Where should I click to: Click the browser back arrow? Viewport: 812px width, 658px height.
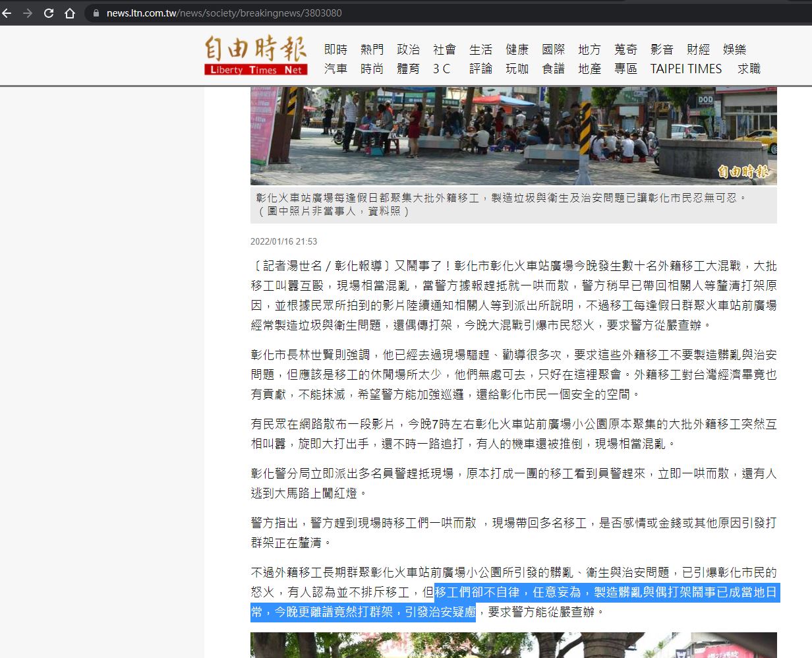7,13
